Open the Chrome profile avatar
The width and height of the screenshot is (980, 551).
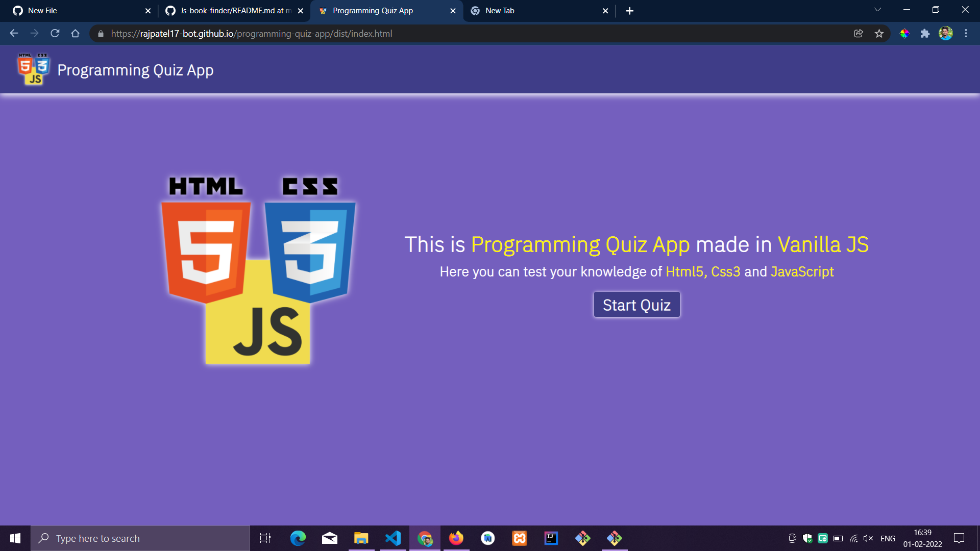[x=946, y=33]
